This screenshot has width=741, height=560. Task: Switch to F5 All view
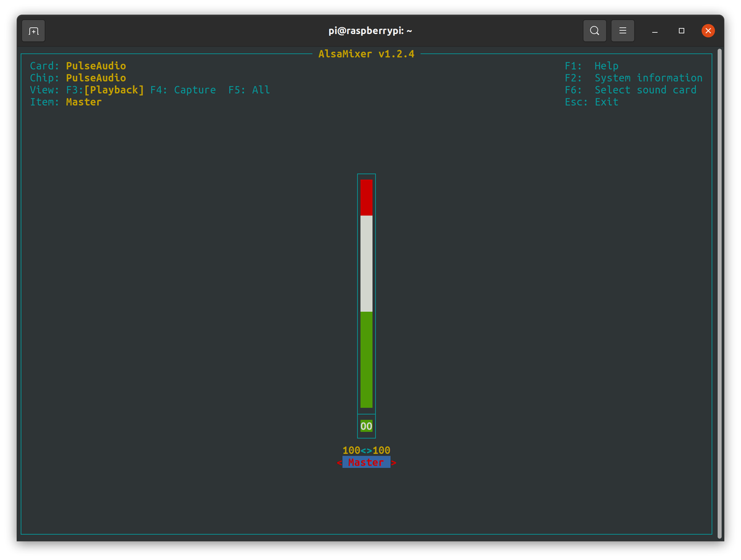tap(249, 90)
